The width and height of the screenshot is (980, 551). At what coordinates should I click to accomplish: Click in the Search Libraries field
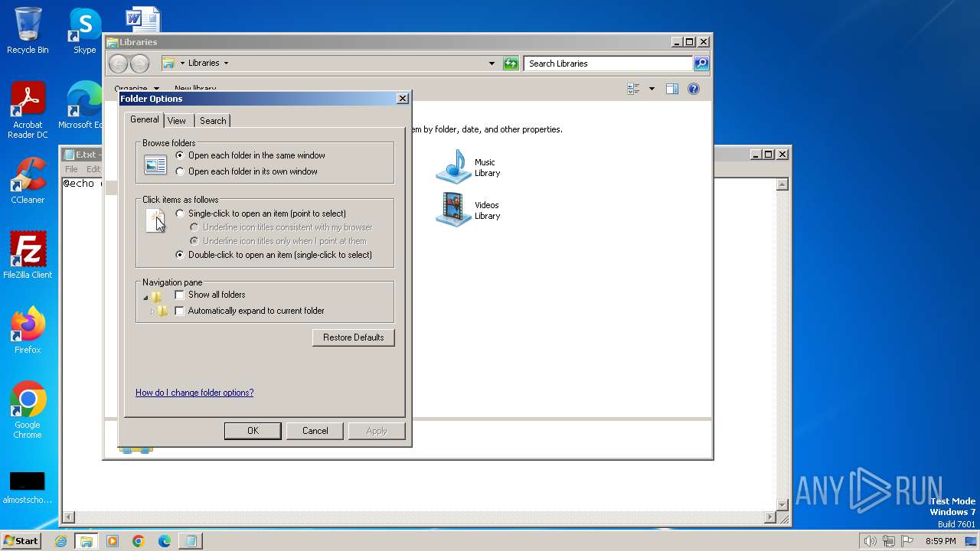tap(609, 64)
